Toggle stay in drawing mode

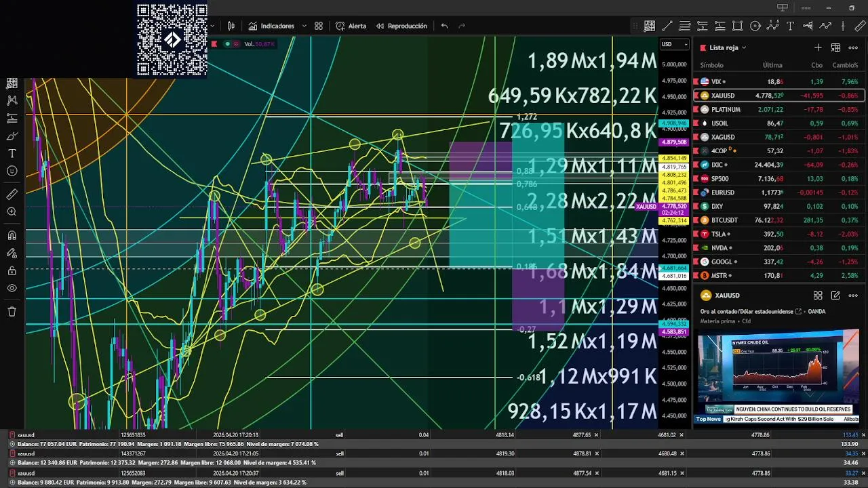(x=12, y=253)
